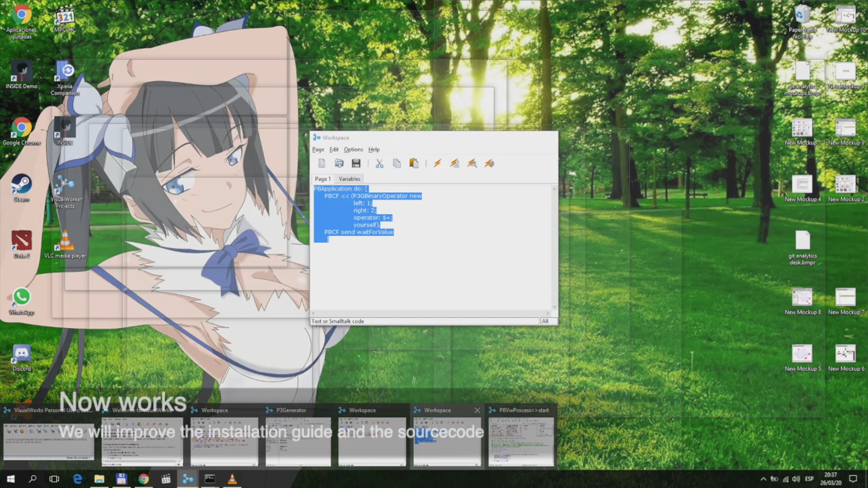
Task: Open the Windows Start menu
Action: click(11, 479)
